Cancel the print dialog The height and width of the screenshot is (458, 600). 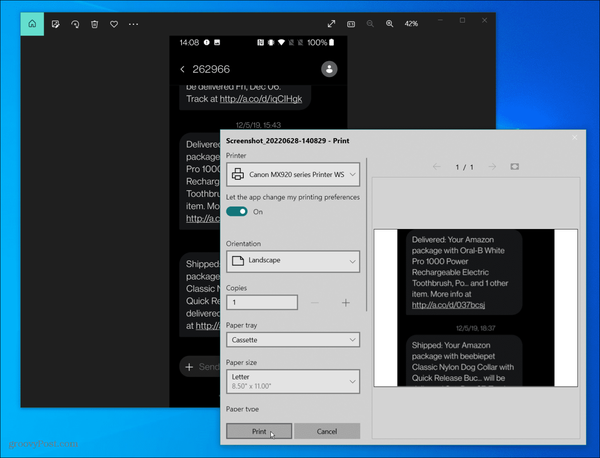(326, 431)
